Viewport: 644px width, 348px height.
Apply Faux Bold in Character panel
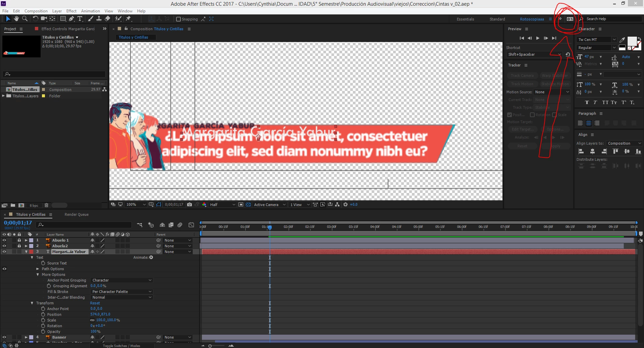(x=587, y=102)
